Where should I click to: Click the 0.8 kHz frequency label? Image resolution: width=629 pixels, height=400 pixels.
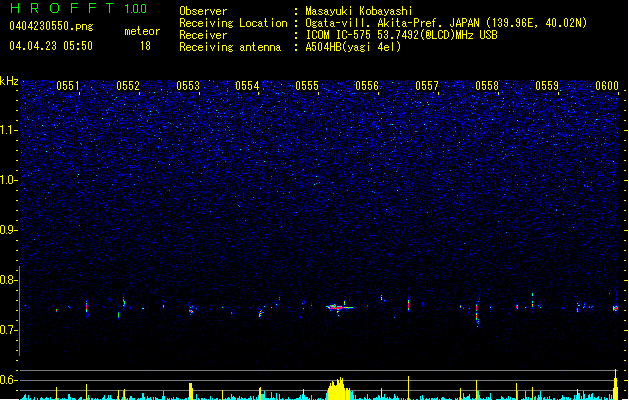pos(8,280)
